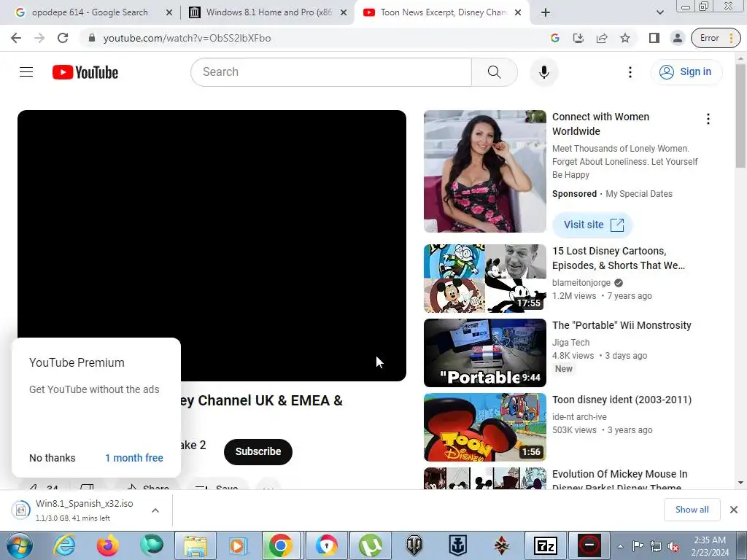Launch Internet Explorer from taskbar
The height and width of the screenshot is (560, 747).
pos(64,545)
